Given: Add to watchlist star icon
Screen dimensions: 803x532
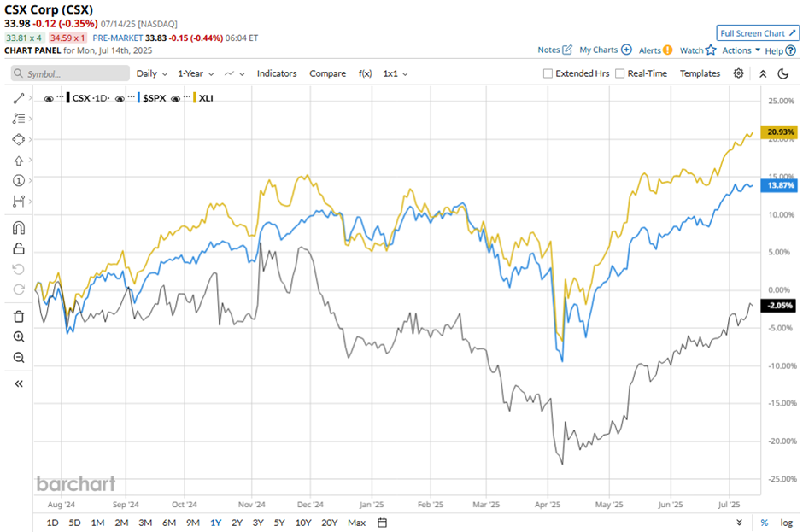Looking at the screenshot, I should [x=710, y=50].
